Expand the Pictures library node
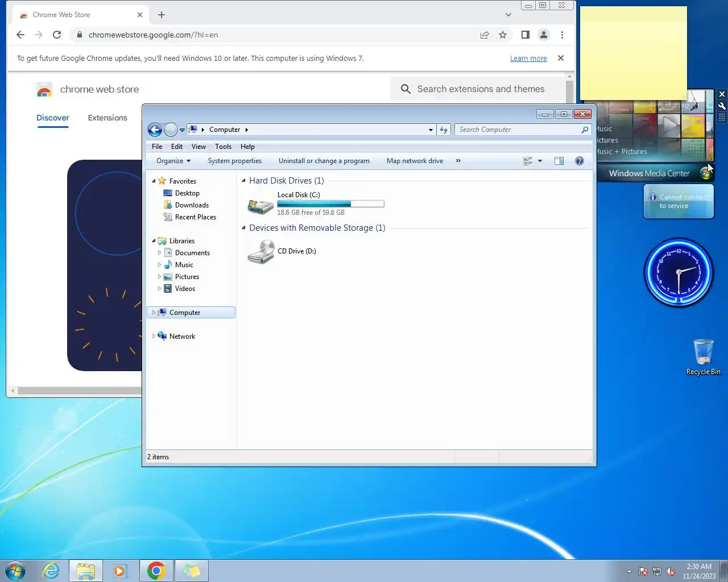728x582 pixels. point(159,277)
